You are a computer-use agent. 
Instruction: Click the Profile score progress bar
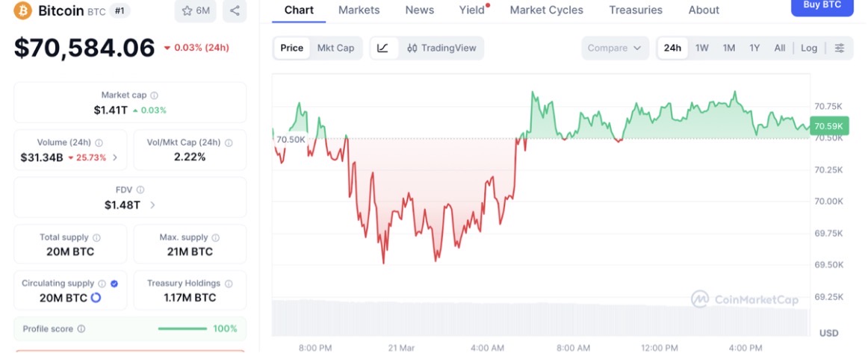click(182, 329)
